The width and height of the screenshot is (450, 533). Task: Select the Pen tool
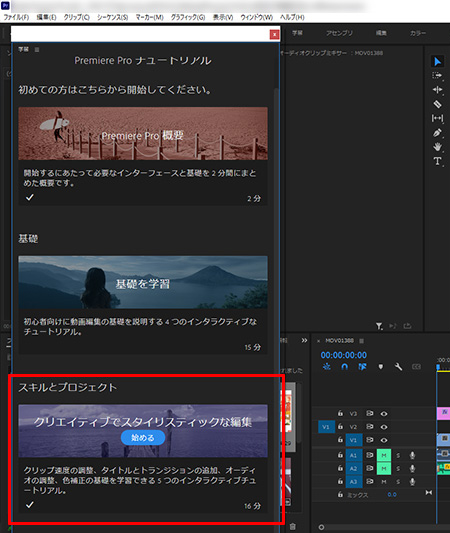tap(437, 133)
